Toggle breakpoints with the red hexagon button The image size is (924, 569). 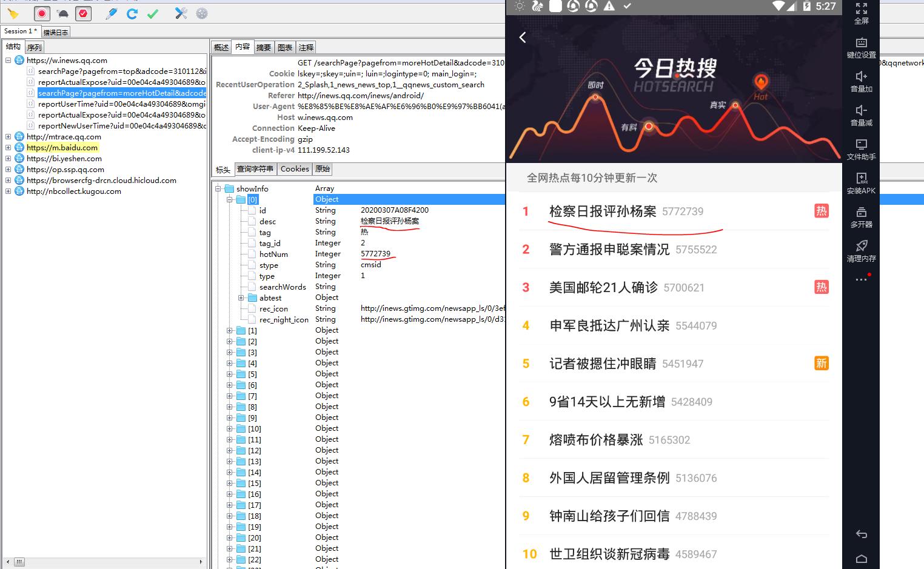click(x=83, y=13)
